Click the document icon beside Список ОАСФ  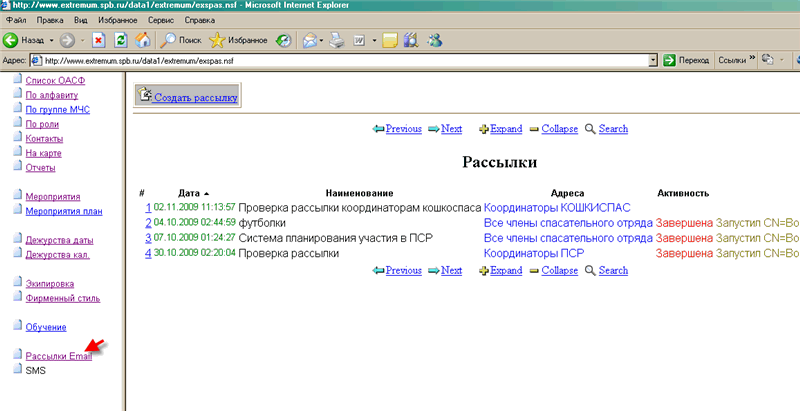tap(18, 79)
